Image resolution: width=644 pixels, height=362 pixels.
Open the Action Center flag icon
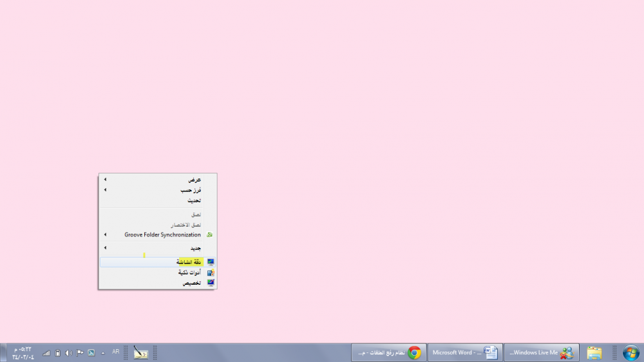[80, 352]
